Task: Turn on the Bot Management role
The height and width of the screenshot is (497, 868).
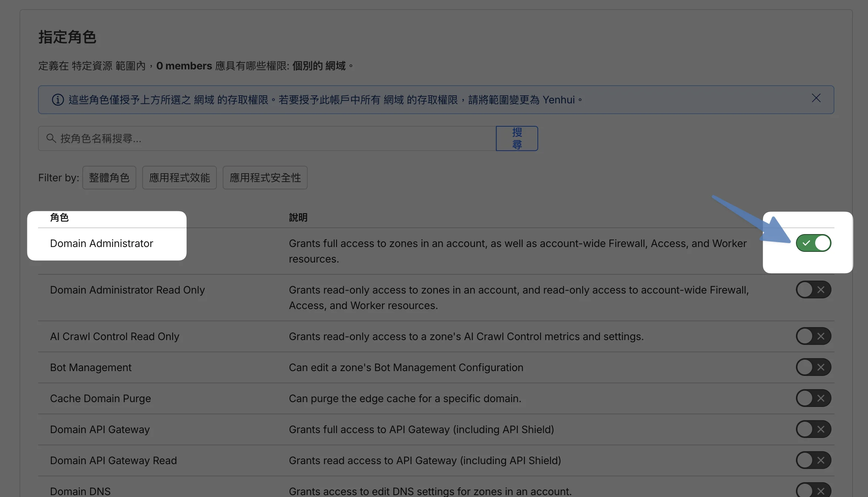Action: (x=813, y=367)
